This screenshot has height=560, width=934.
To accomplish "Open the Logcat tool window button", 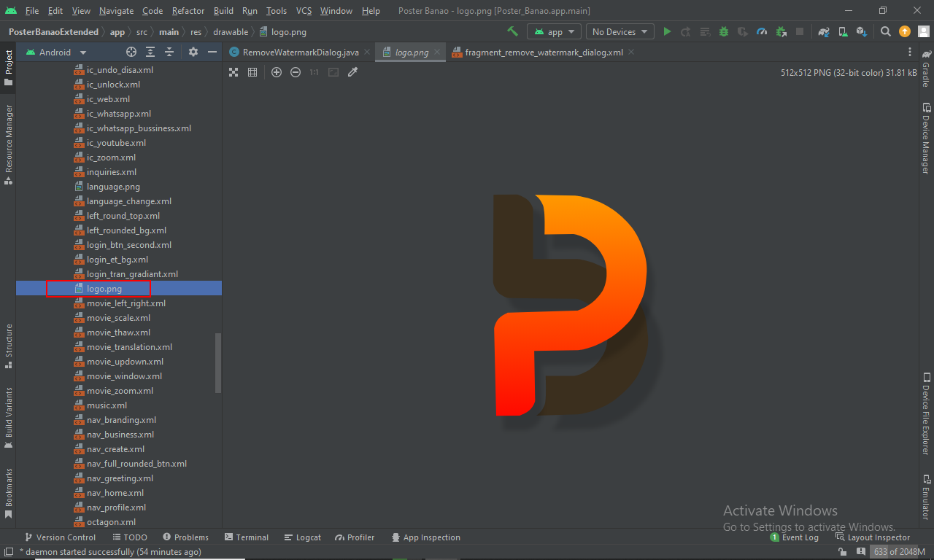I will [303, 537].
